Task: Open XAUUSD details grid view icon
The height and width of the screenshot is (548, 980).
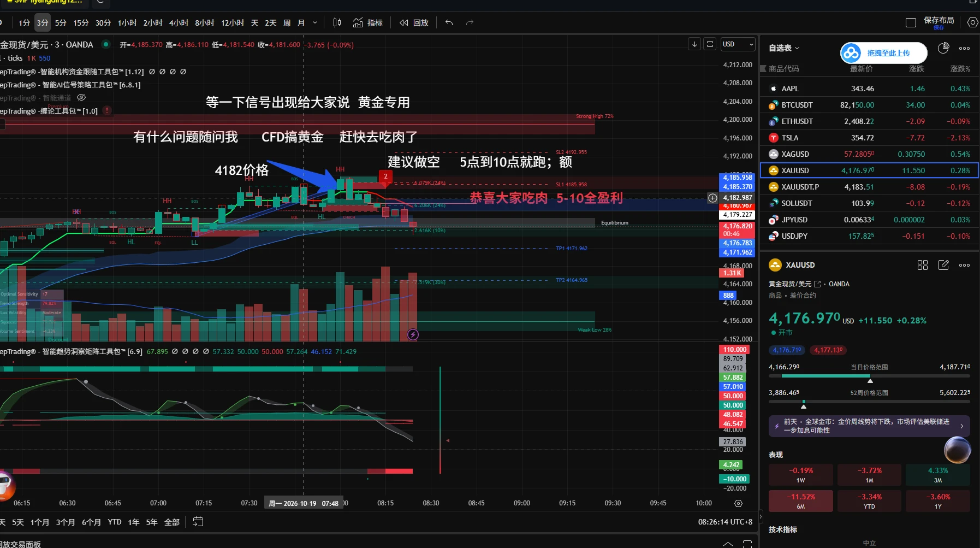Action: (x=923, y=265)
